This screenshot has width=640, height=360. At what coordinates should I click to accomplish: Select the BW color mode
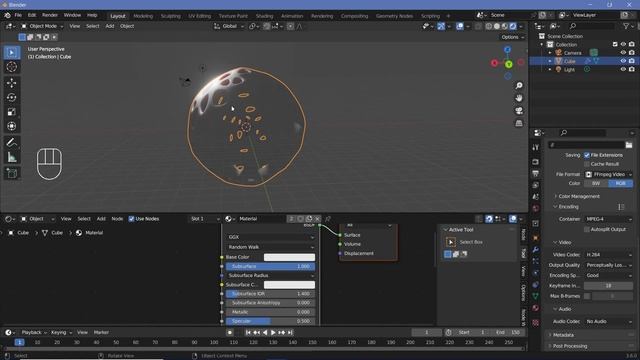(x=596, y=183)
